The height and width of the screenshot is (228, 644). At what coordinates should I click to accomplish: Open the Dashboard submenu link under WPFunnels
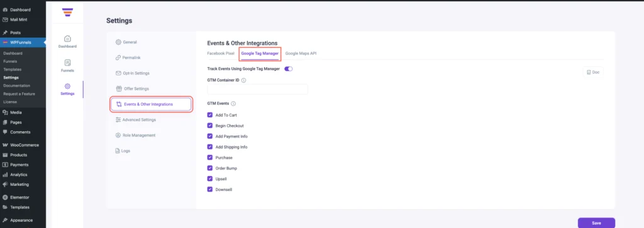pyautogui.click(x=13, y=53)
